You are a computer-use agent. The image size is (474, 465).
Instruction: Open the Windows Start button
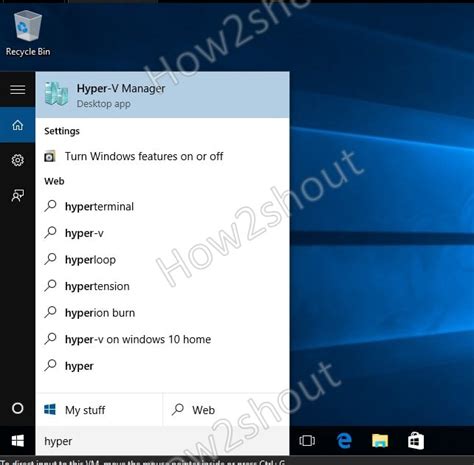(x=18, y=441)
